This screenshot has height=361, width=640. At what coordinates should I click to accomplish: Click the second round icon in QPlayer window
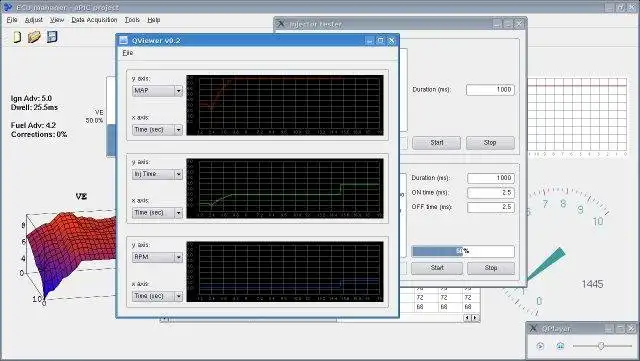560,346
